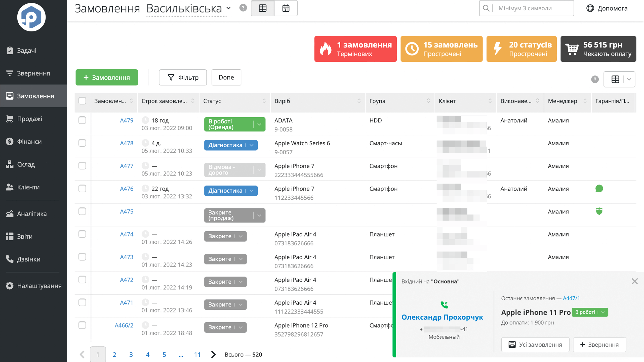Open table column settings icon

tap(615, 79)
